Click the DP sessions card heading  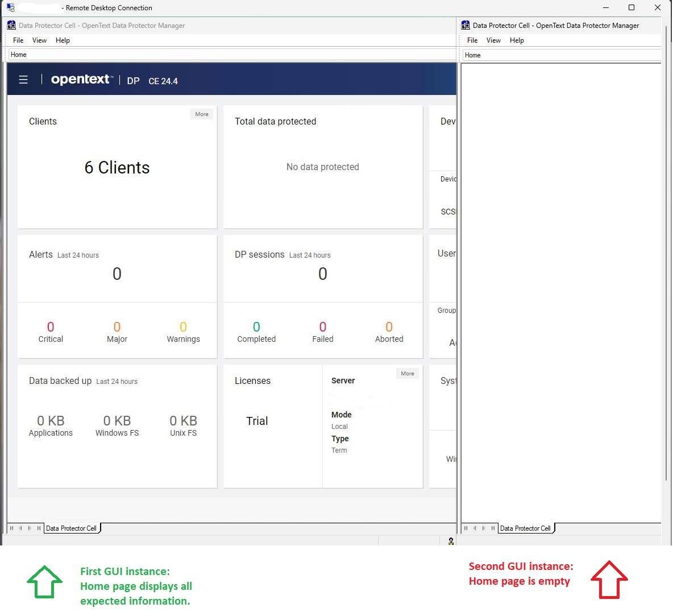260,254
